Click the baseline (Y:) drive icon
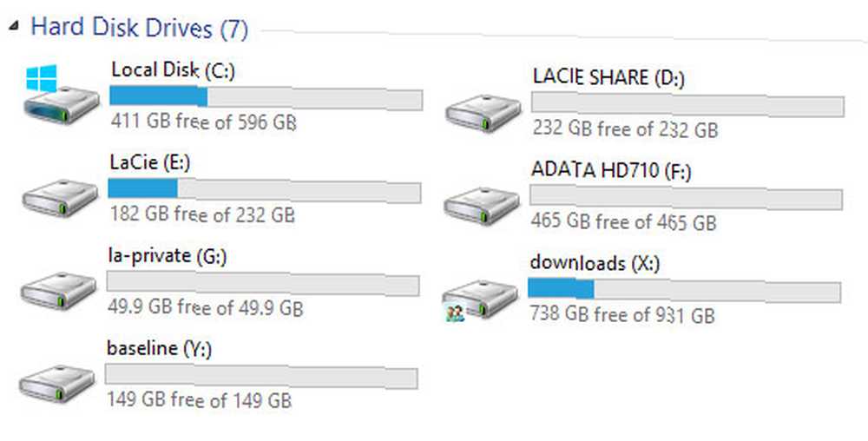Screen dimensions: 868x441 pos(57,384)
